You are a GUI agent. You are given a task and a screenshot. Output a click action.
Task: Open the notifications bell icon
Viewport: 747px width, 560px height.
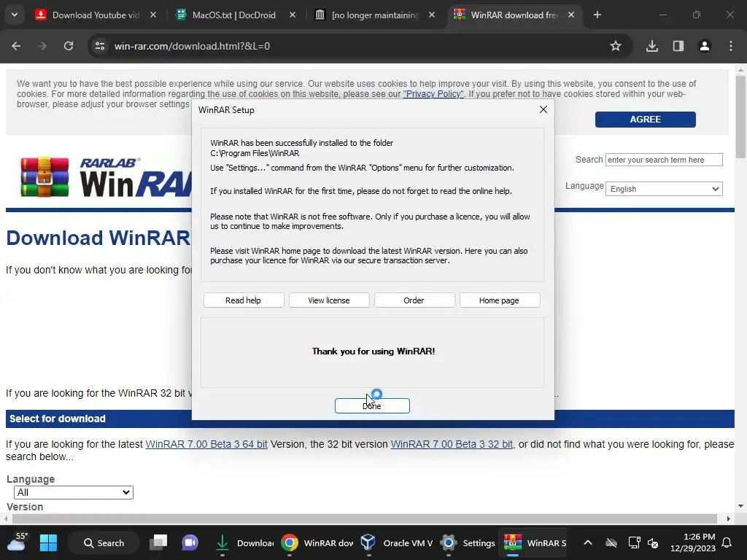pyautogui.click(x=727, y=542)
